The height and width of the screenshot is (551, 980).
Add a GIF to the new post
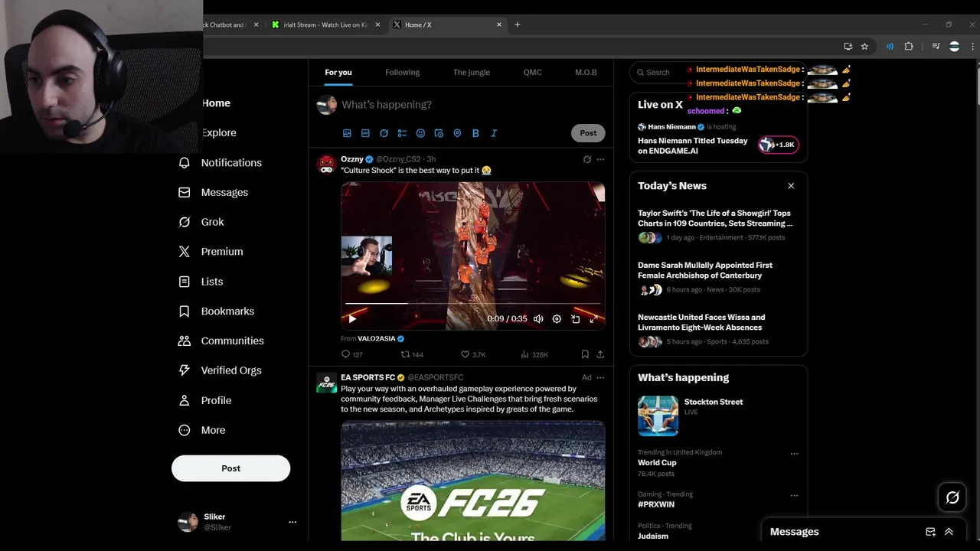click(x=365, y=133)
